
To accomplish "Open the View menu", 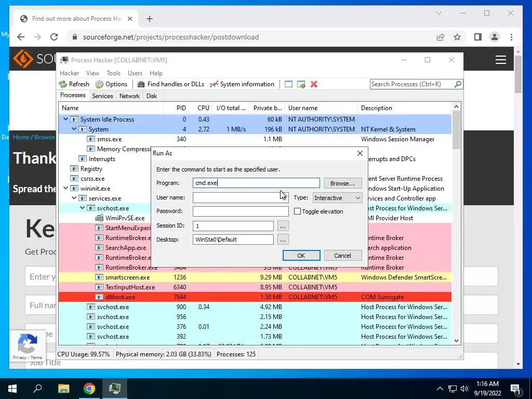I will [92, 73].
